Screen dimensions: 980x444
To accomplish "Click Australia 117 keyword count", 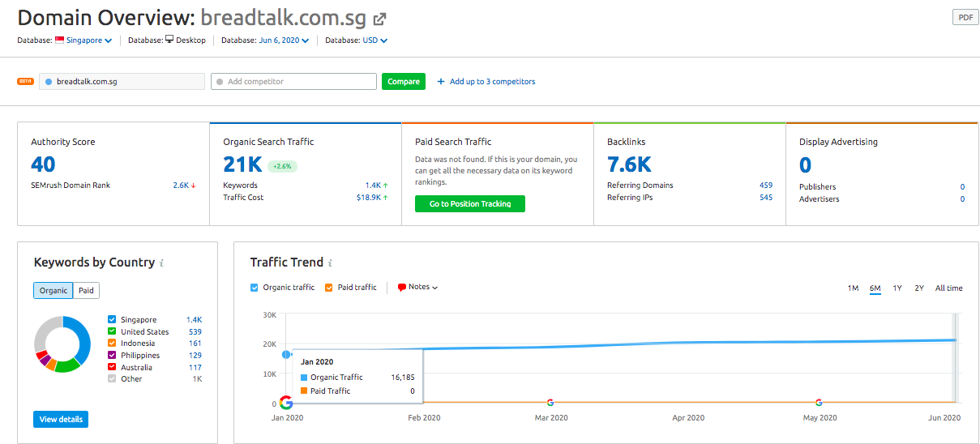I will point(195,367).
